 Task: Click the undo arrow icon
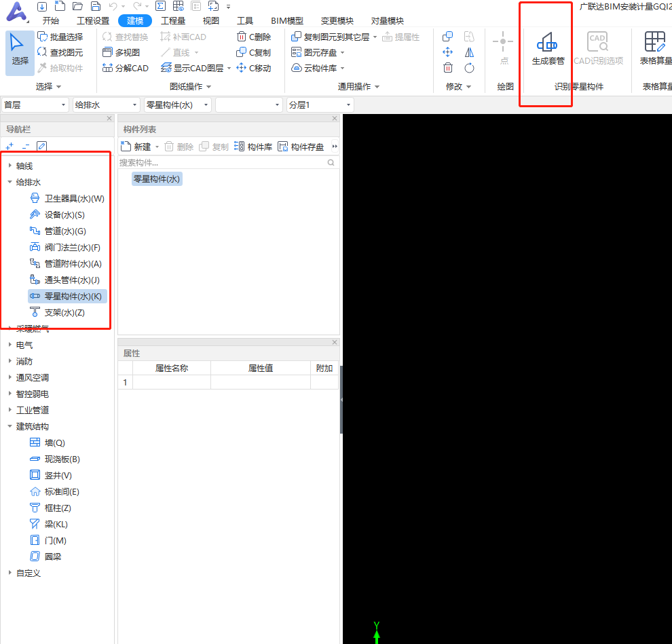pos(113,6)
